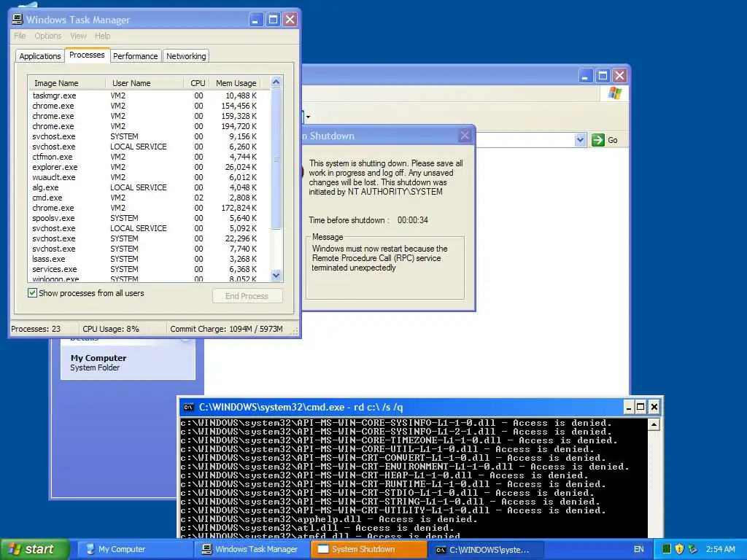Screen dimensions: 747x560
Task: Maximize the My Computer Explorer window
Action: pos(603,76)
